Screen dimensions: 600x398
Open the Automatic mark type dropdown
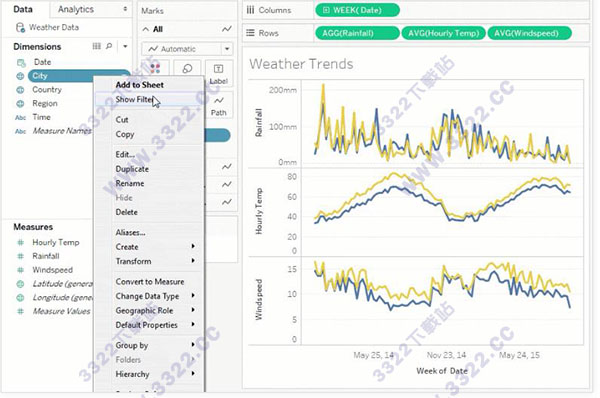(x=187, y=49)
